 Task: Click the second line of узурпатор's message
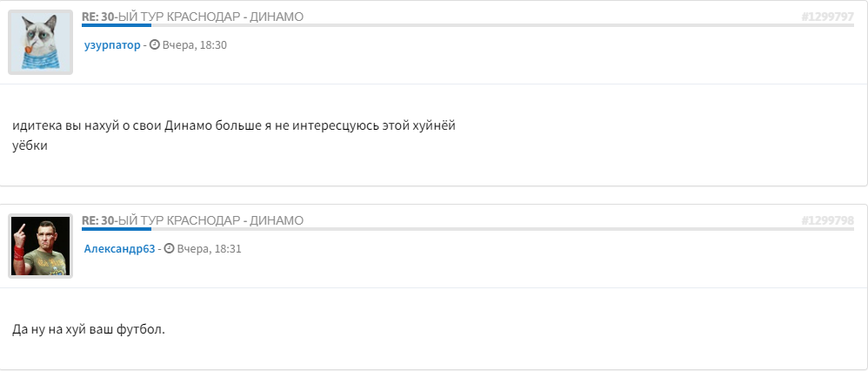pos(30,146)
